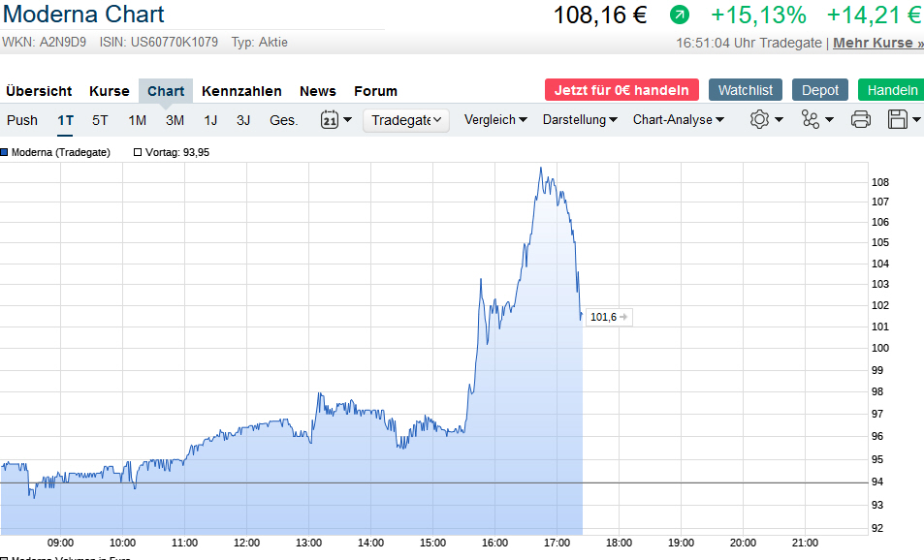Open the calendar date picker icon
The image size is (924, 560).
(x=330, y=119)
